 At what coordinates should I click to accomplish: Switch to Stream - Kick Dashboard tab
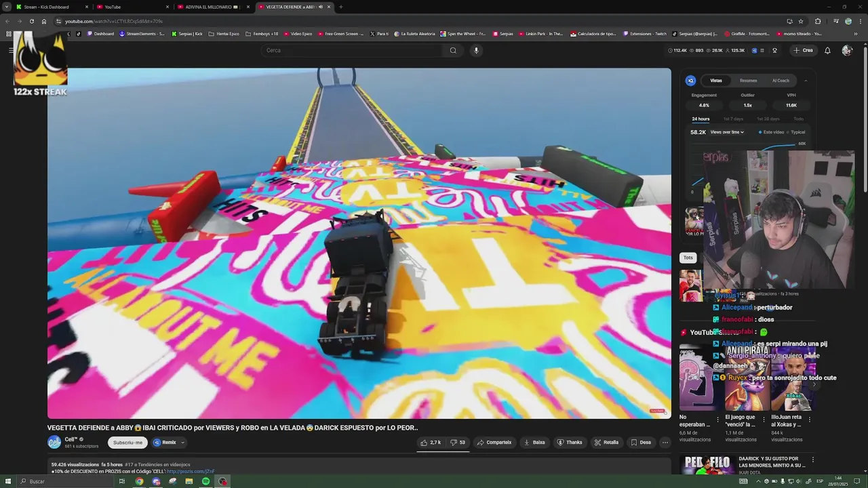pyautogui.click(x=51, y=7)
